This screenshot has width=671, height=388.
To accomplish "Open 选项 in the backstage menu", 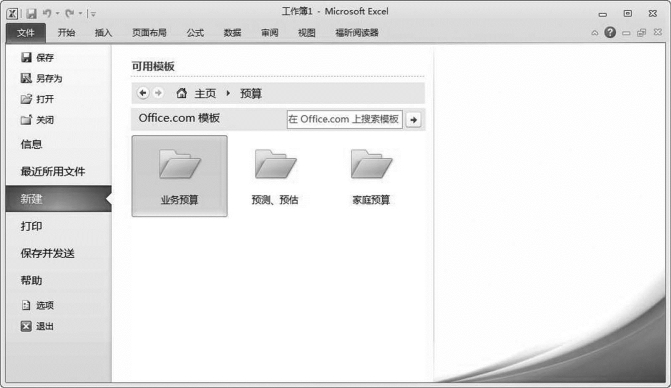I will click(x=37, y=305).
